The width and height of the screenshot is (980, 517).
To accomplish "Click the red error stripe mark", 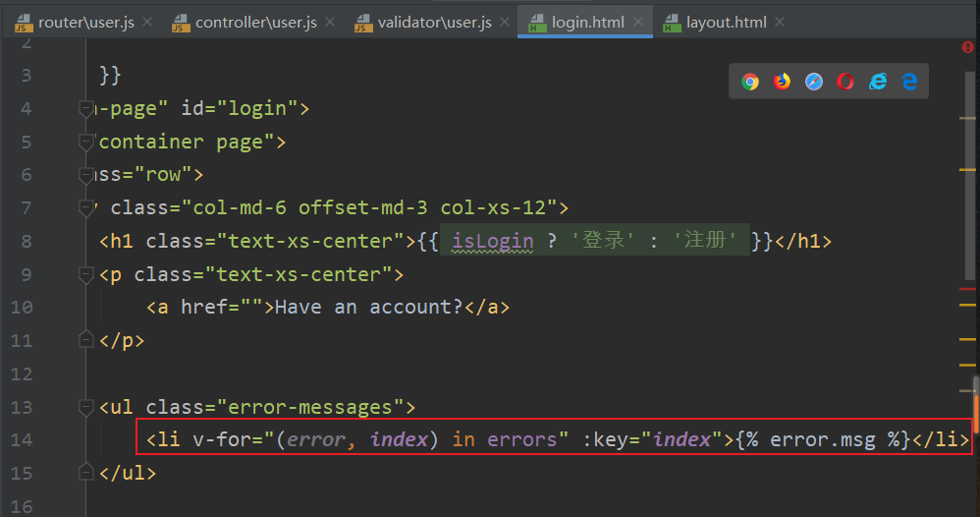I will coord(967,289).
